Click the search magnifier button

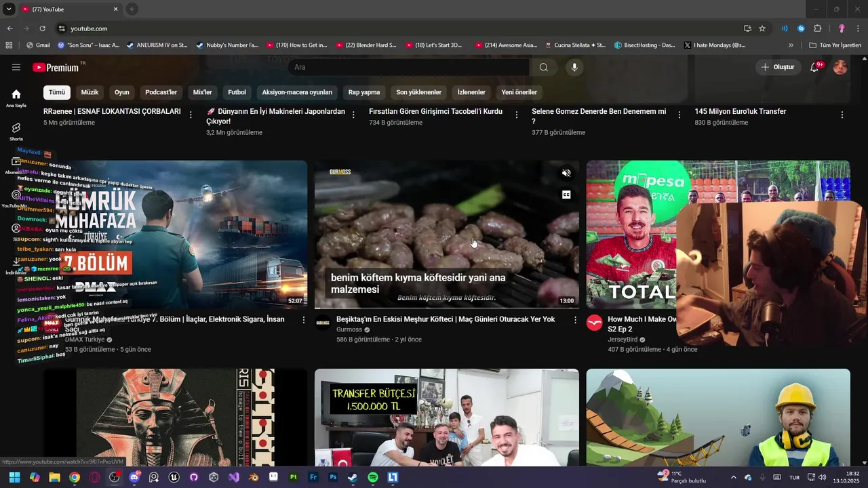(544, 67)
